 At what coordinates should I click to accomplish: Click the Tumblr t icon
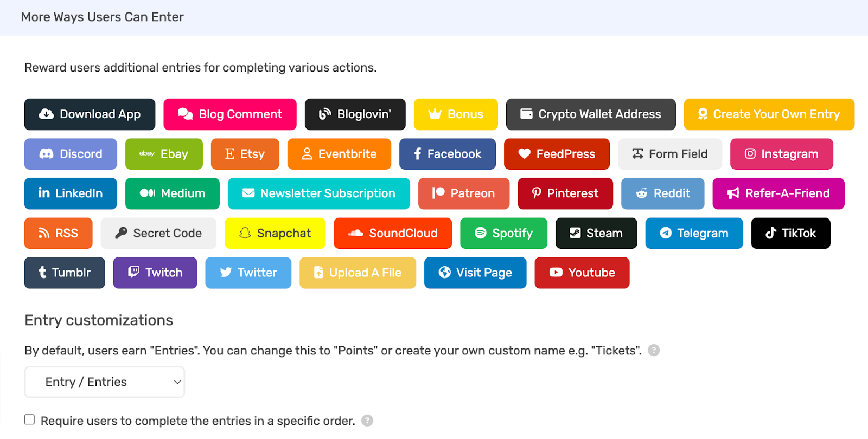point(43,273)
